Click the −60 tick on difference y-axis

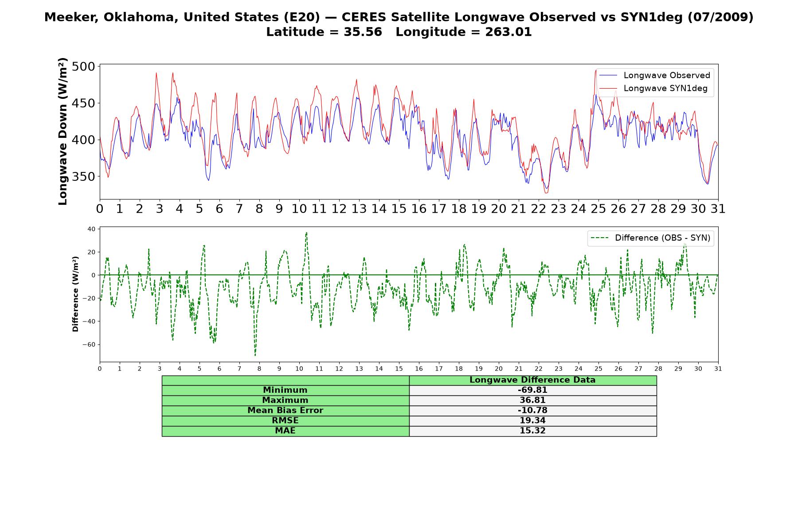click(x=90, y=344)
